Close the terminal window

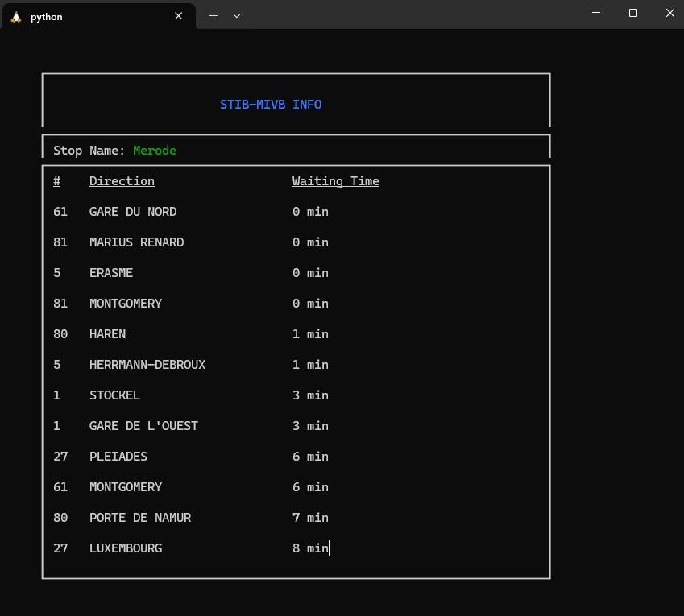[x=669, y=13]
